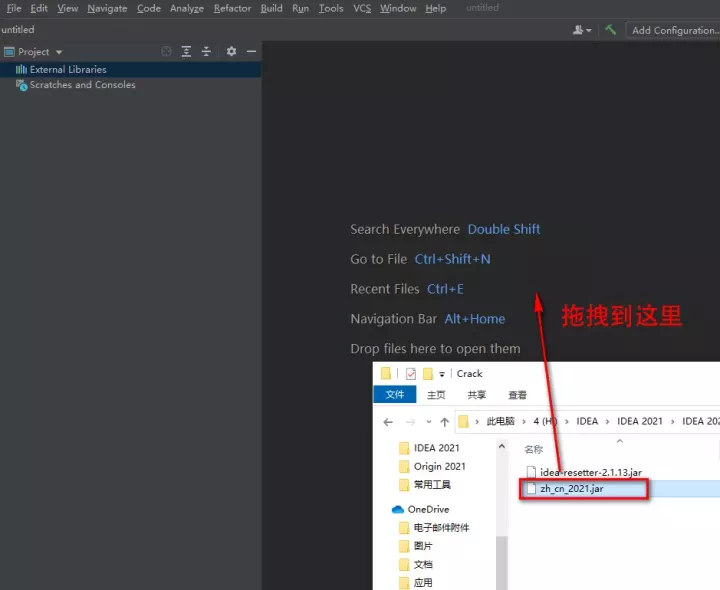The width and height of the screenshot is (720, 590).
Task: Click OneDrive in Explorer navigation pane
Action: tap(428, 509)
